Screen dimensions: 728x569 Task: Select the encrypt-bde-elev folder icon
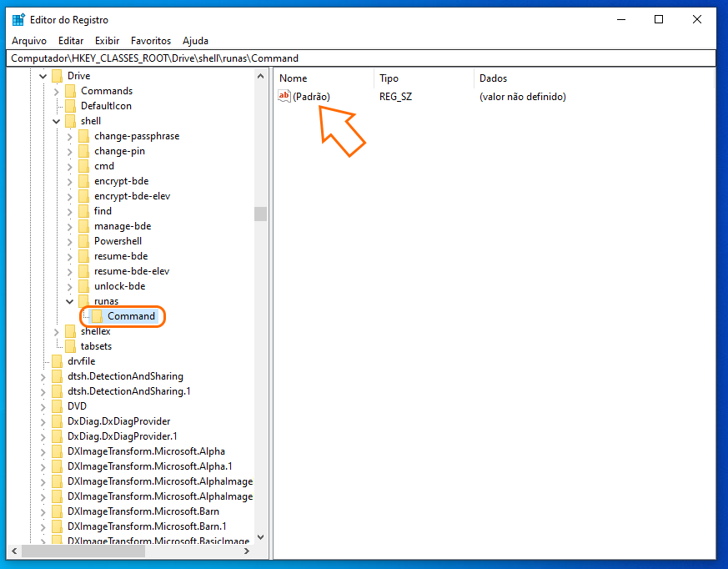tap(83, 196)
